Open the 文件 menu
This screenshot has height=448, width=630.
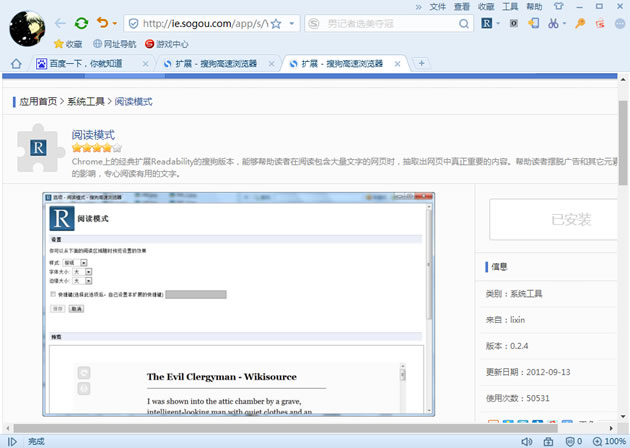(438, 6)
